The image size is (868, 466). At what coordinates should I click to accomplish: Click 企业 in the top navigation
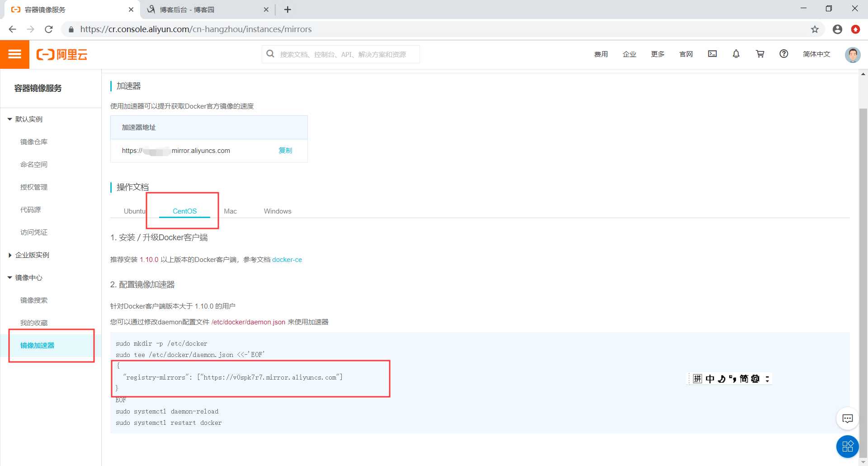coord(629,54)
